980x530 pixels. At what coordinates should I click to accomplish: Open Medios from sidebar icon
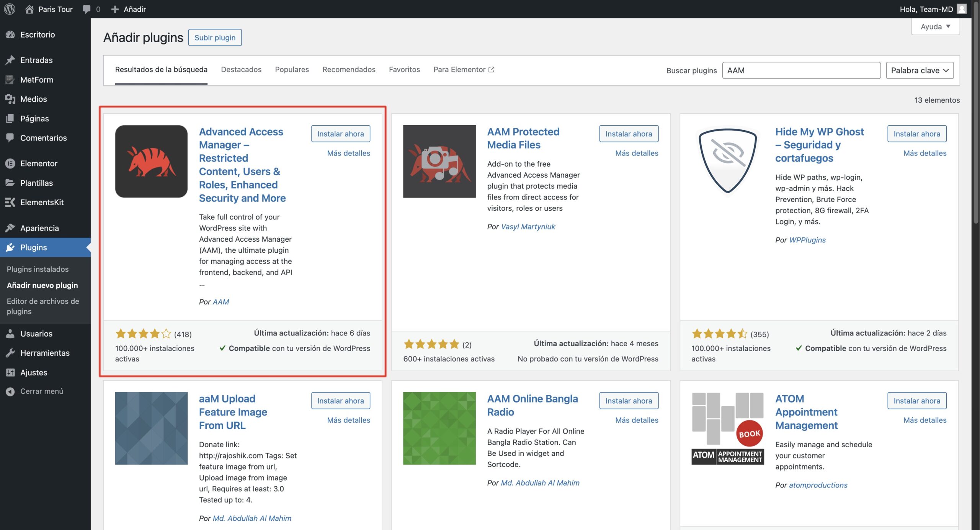[x=10, y=99]
